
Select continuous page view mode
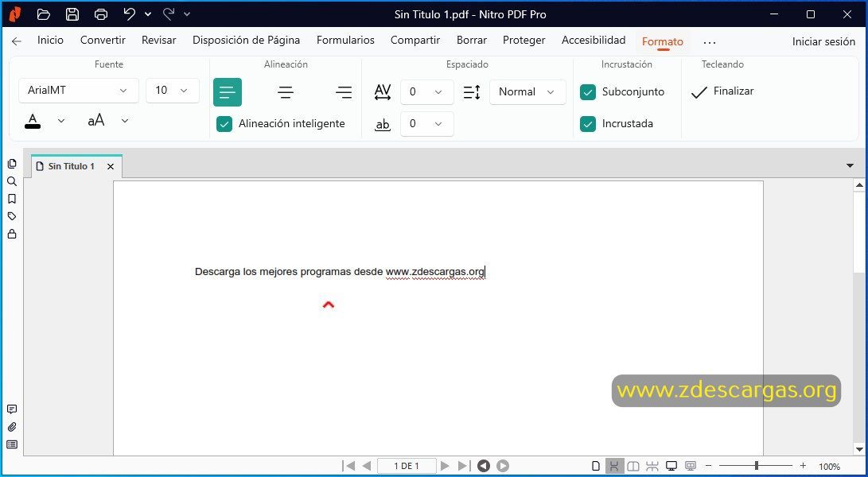click(614, 466)
